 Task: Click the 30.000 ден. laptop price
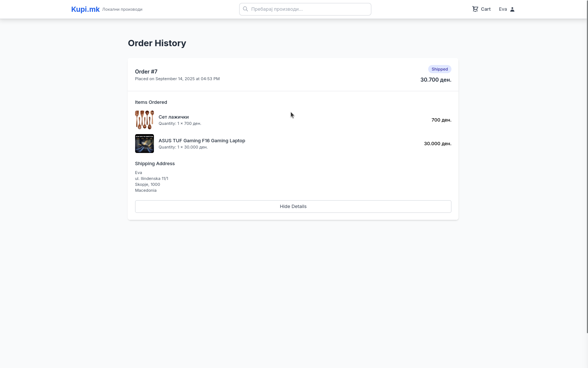[x=437, y=144]
